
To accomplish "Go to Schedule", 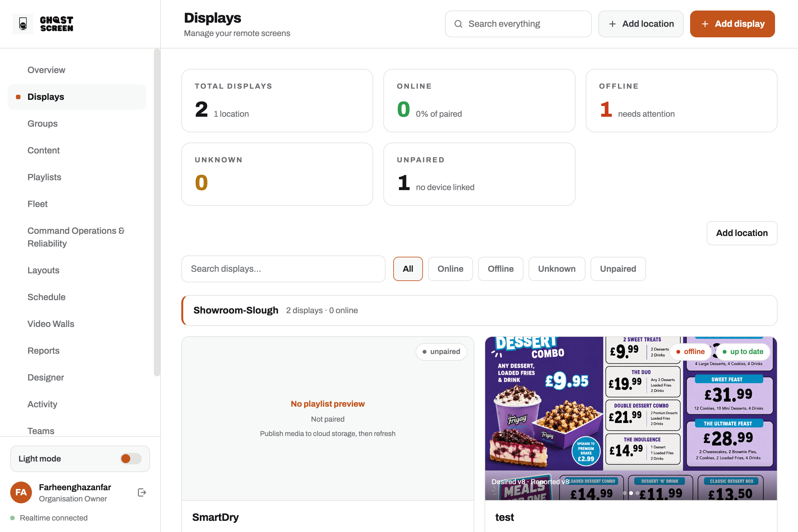I will point(46,297).
